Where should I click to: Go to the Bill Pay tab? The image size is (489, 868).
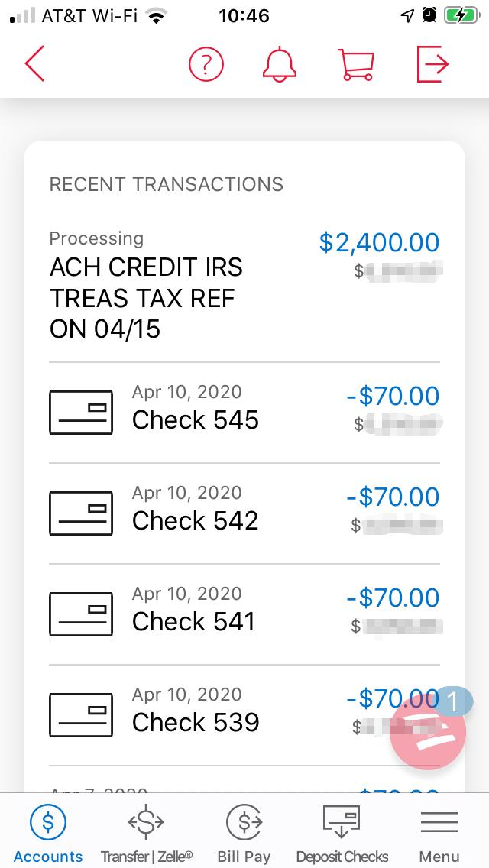244,833
